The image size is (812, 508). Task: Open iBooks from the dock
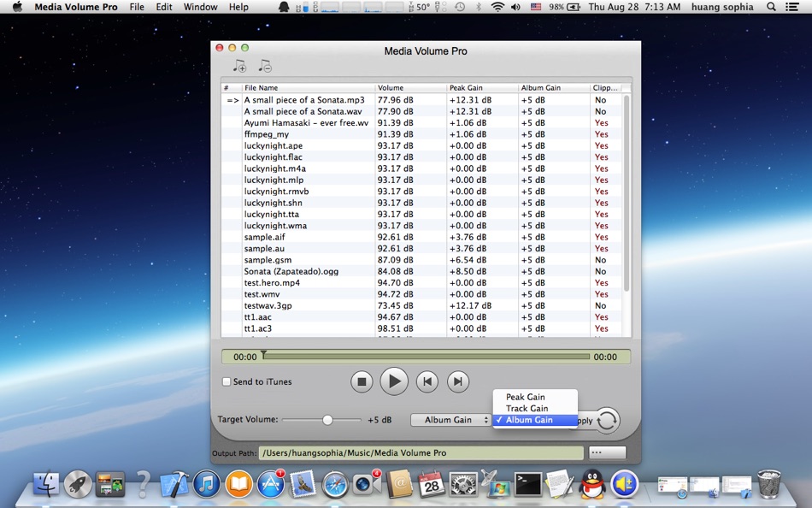click(x=238, y=484)
